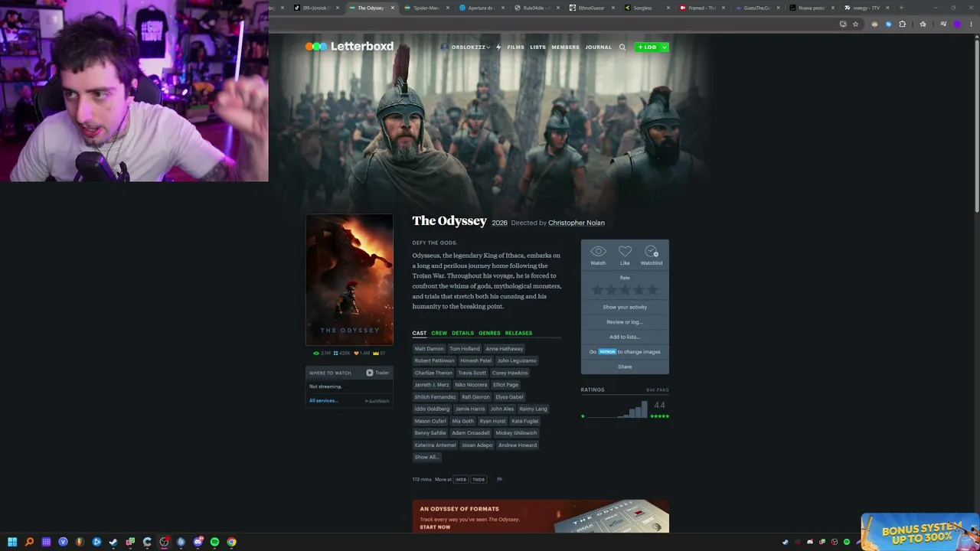Click the Letterboxd logo
980x551 pixels.
tap(349, 47)
